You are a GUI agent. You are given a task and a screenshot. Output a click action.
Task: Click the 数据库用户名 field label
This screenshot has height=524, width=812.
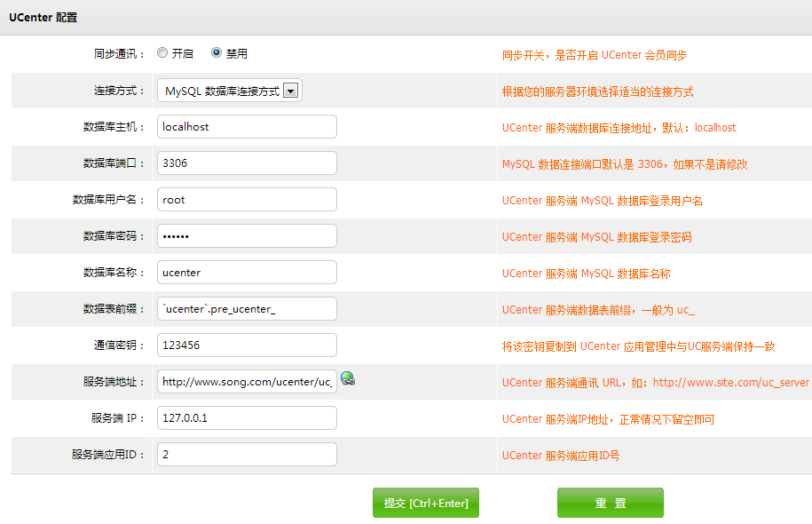click(x=109, y=200)
